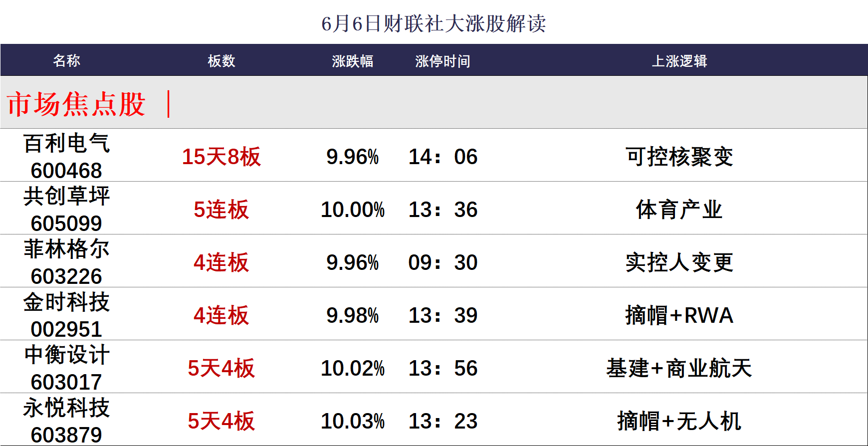Select stock name 金时科技
The image size is (868, 446).
point(66,302)
